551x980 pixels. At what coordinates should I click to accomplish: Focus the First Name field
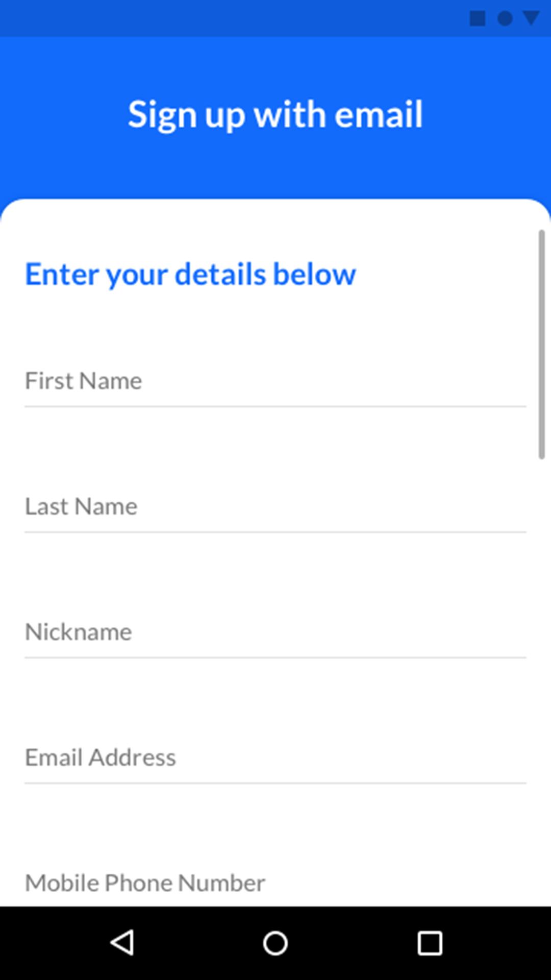pos(275,381)
